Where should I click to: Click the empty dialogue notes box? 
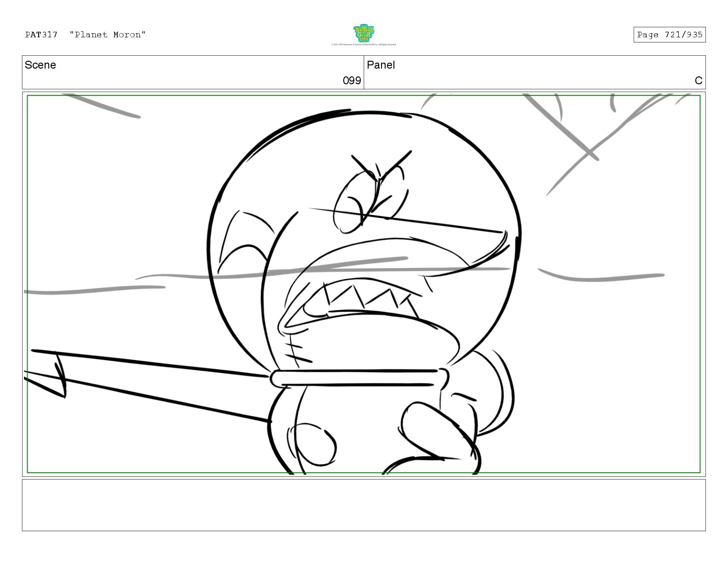click(x=364, y=505)
